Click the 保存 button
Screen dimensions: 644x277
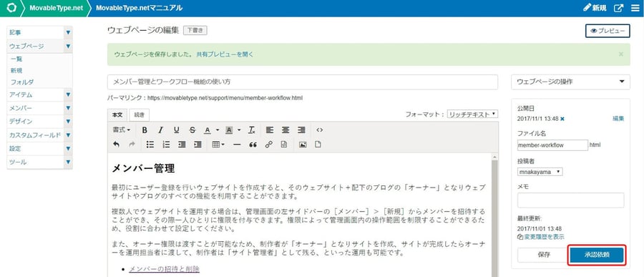(x=543, y=255)
